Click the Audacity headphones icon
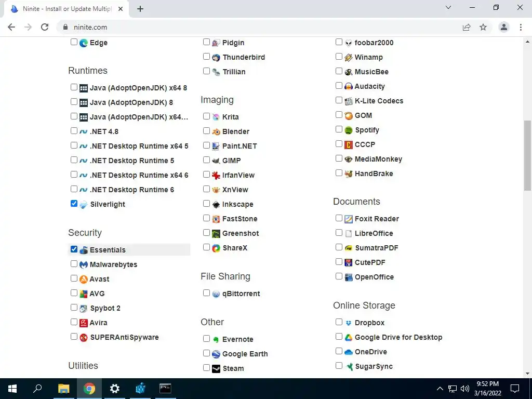Screen dimensions: 532x399 coord(349,87)
